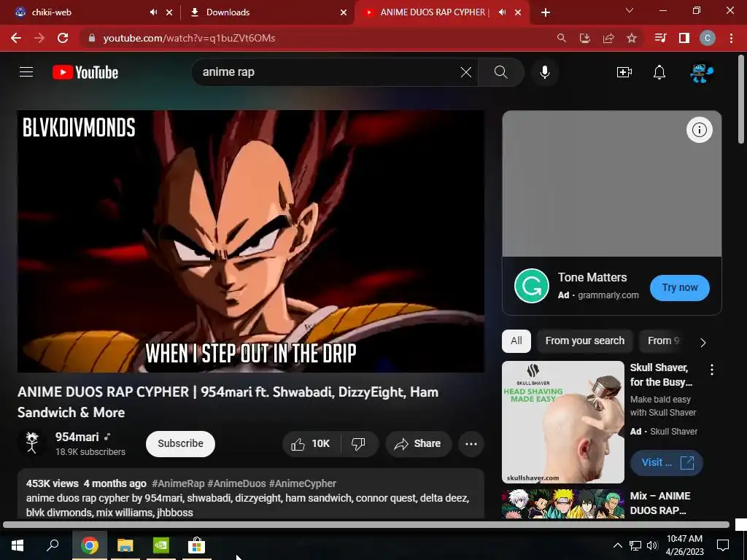Reload the YouTube page

(63, 38)
